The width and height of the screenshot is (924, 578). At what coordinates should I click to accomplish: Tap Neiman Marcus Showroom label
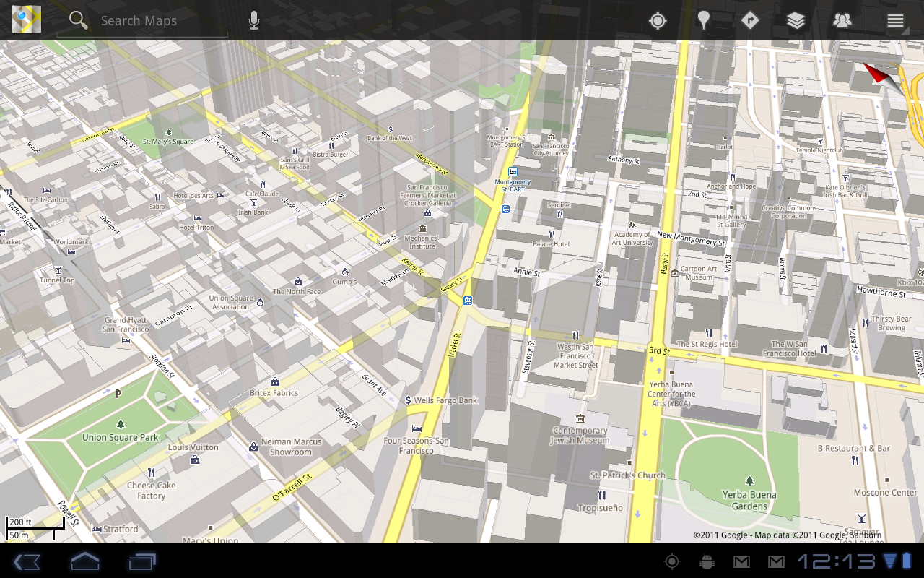291,447
